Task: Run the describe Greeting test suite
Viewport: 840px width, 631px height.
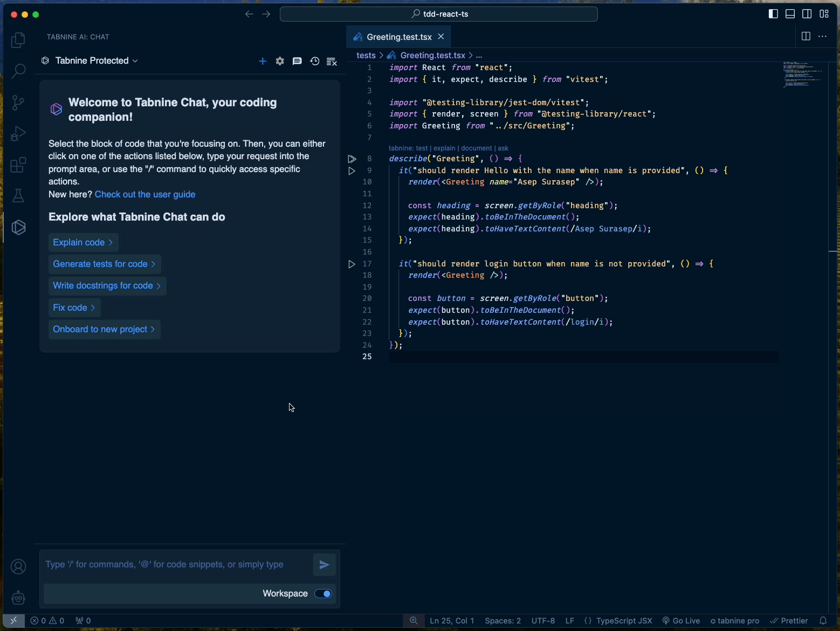Action: [352, 159]
